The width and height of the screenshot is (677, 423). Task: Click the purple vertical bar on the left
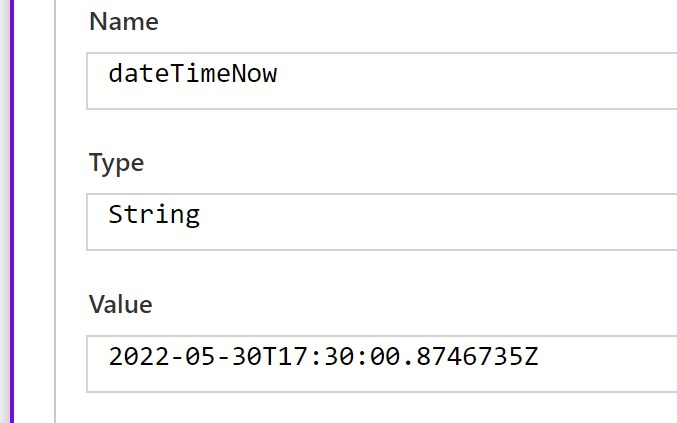(6, 211)
